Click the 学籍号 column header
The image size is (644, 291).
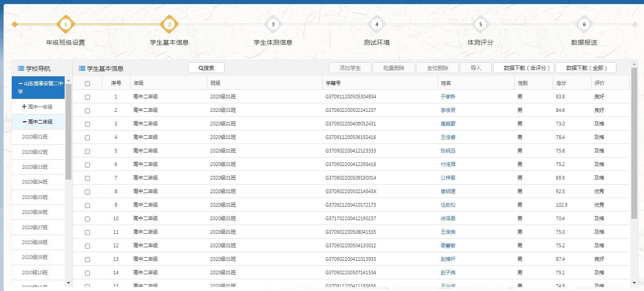tap(380, 83)
